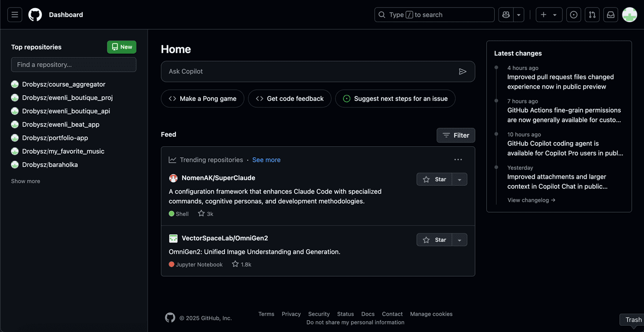Open 'GitHub Copilot coding agent' changelog entry
The width and height of the screenshot is (644, 332).
pos(566,149)
